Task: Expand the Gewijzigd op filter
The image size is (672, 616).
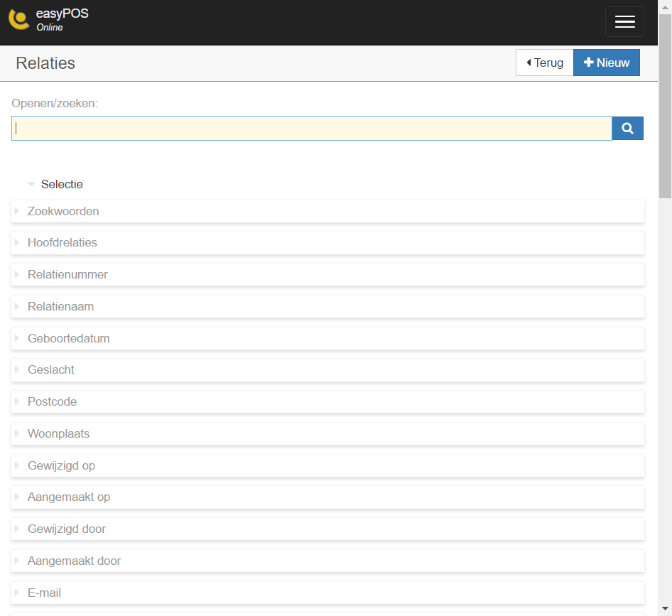Action: click(328, 465)
